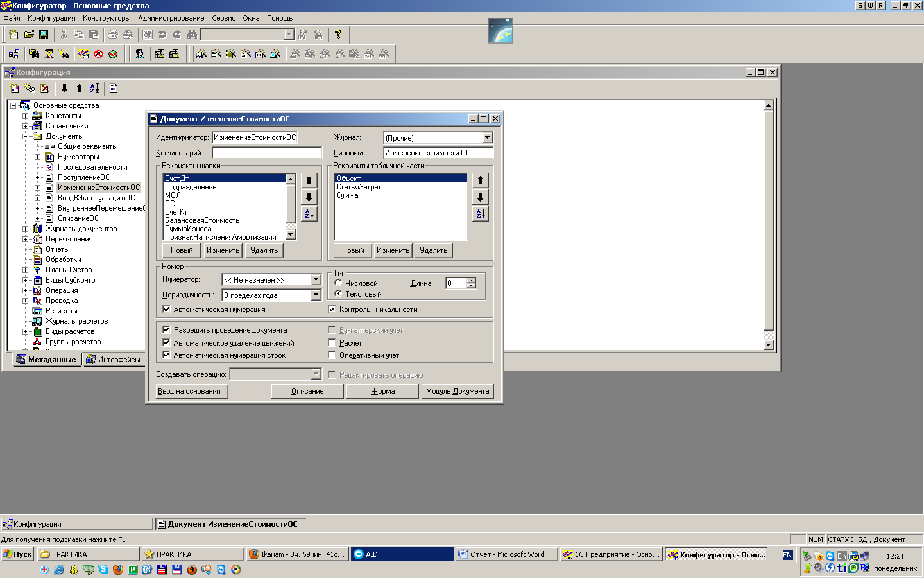Click the Описание button
This screenshot has width=924, height=578.
click(x=307, y=391)
